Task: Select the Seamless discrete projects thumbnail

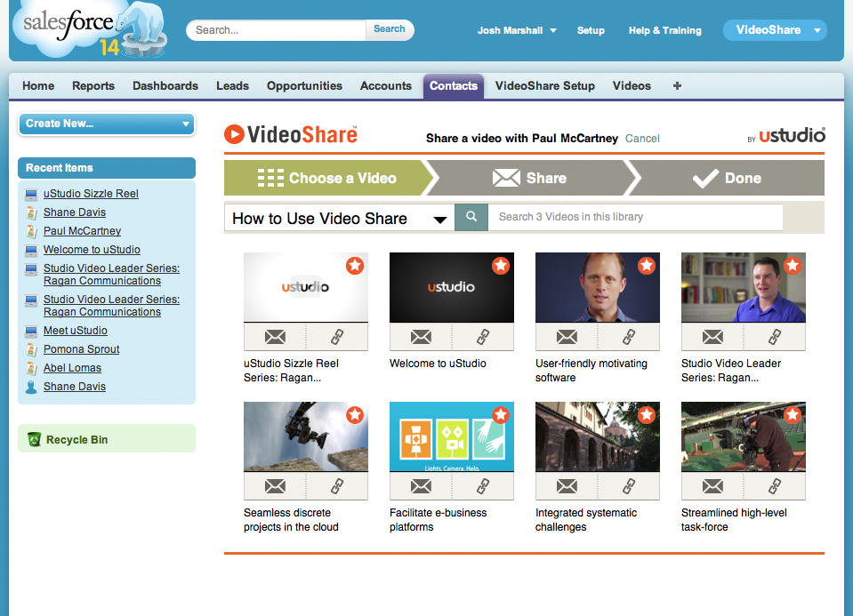Action: coord(306,436)
